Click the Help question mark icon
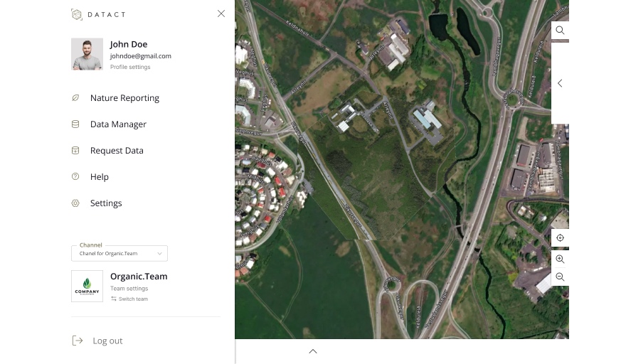The image size is (626, 364). (75, 177)
